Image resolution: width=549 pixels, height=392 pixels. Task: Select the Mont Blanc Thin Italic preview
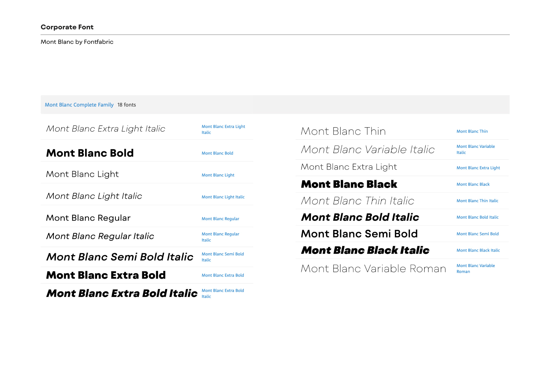(357, 201)
